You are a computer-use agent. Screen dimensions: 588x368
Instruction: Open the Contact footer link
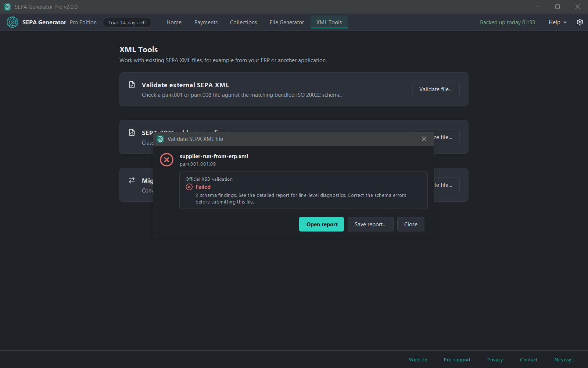pyautogui.click(x=528, y=360)
